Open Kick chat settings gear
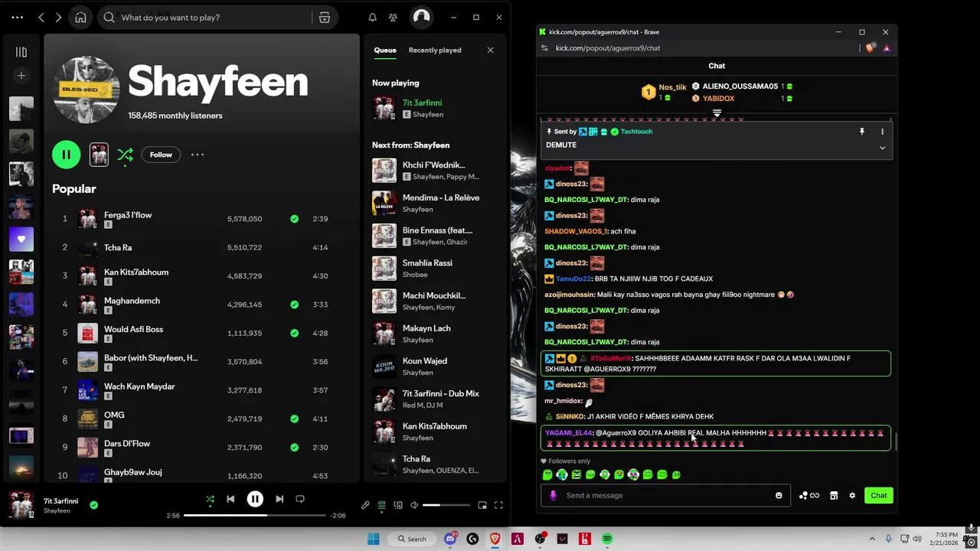The width and height of the screenshot is (980, 551). [852, 495]
